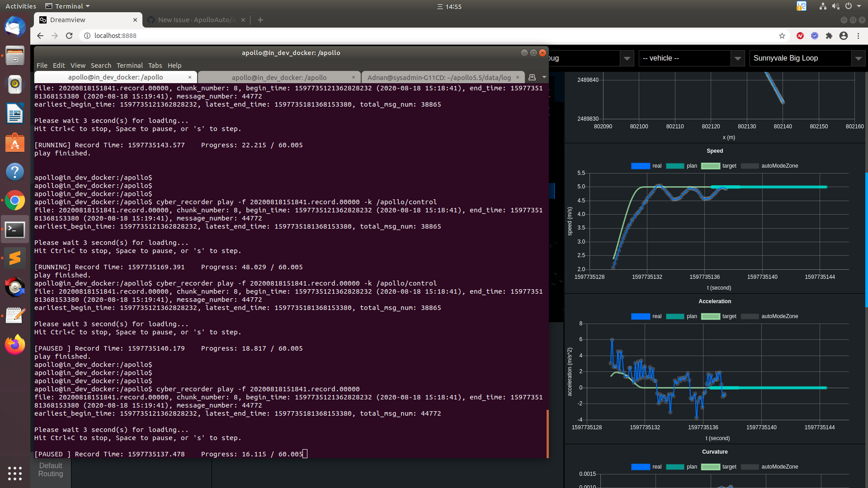Open a new Chrome tab
This screenshot has width=868, height=488.
pyautogui.click(x=260, y=20)
